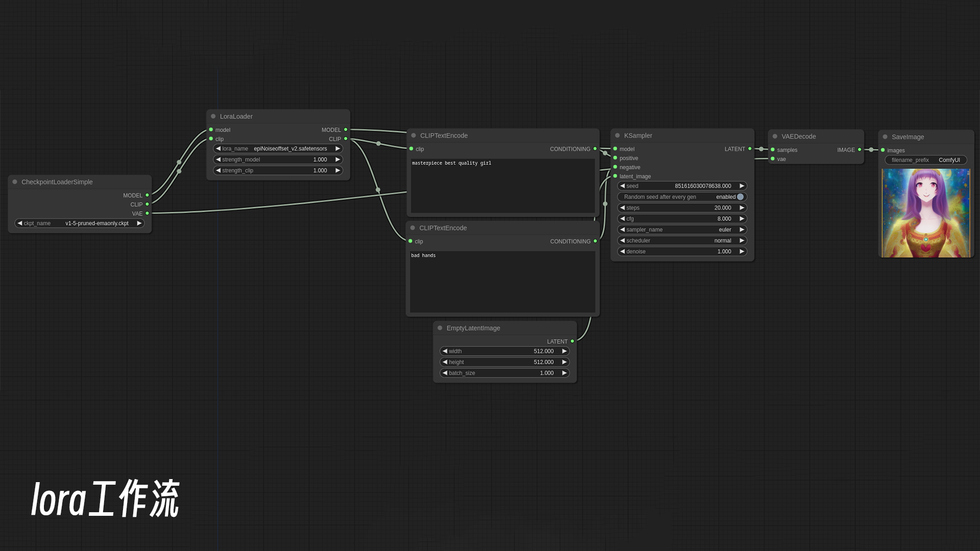The width and height of the screenshot is (980, 551).
Task: Toggle Random seed after every gen
Action: 740,197
